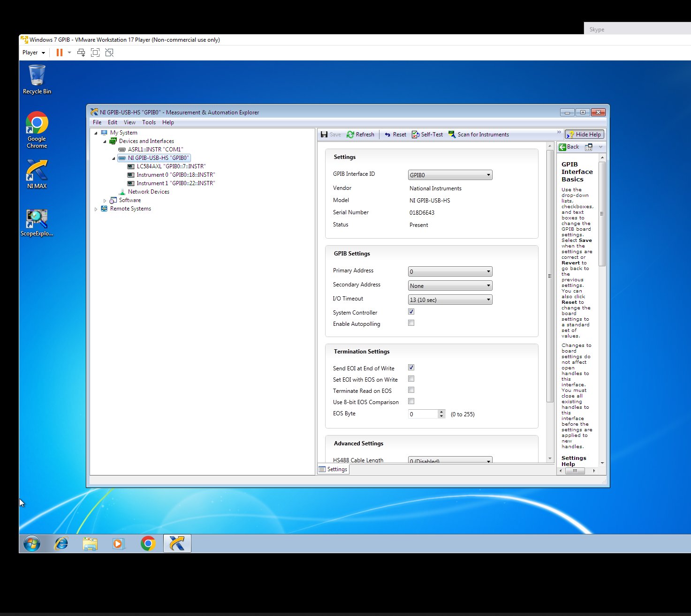Increment the EOS Byte value
Screen dimensions: 691x616
point(441,412)
